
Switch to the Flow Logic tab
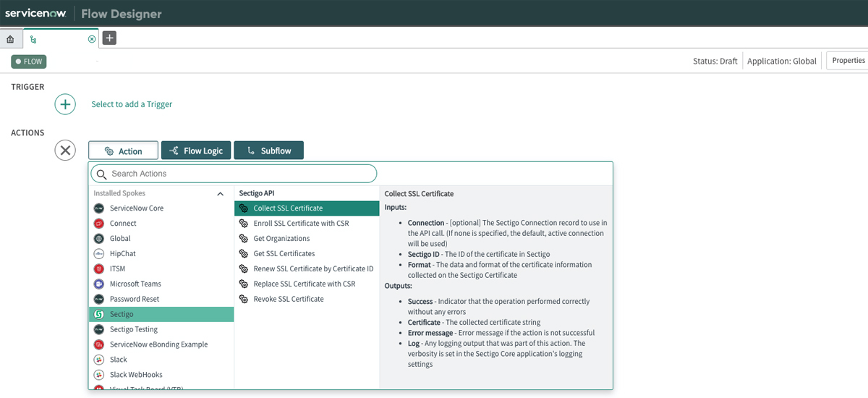tap(196, 151)
